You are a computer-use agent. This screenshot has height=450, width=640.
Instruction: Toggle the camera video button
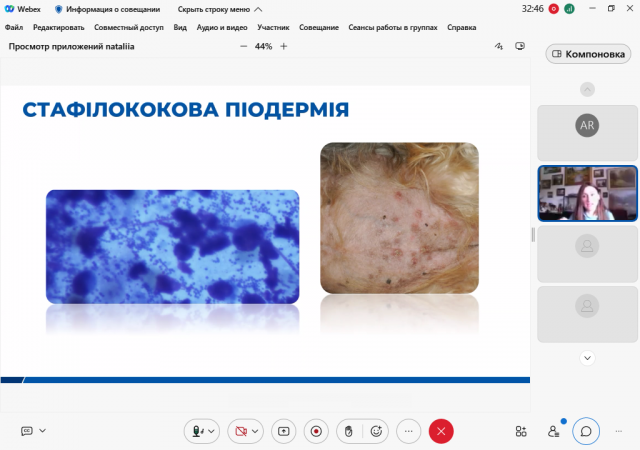241,431
